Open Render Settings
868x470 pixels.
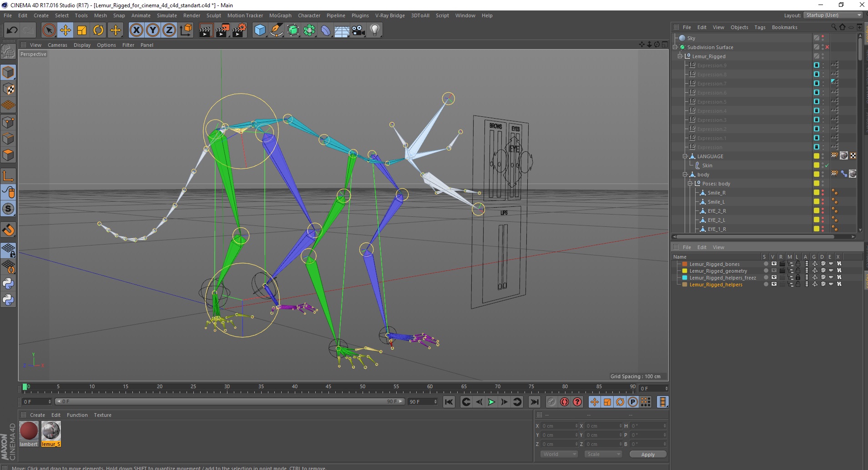coord(239,30)
